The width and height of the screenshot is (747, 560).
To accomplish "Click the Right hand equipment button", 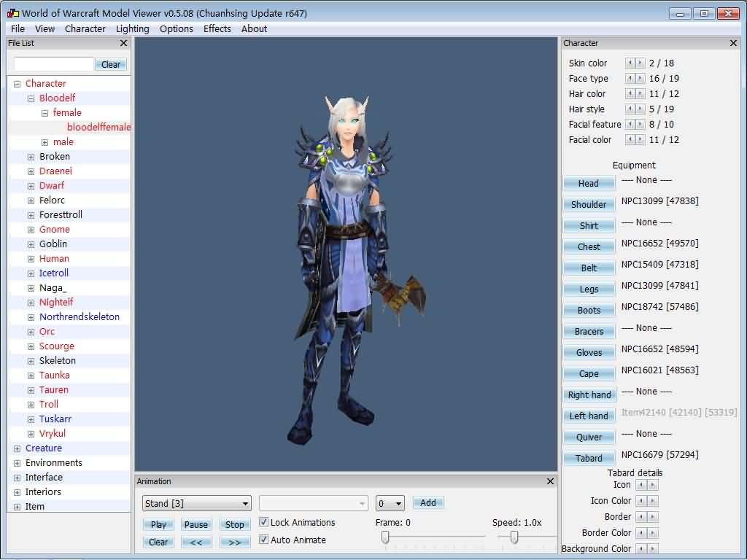I will (x=589, y=394).
